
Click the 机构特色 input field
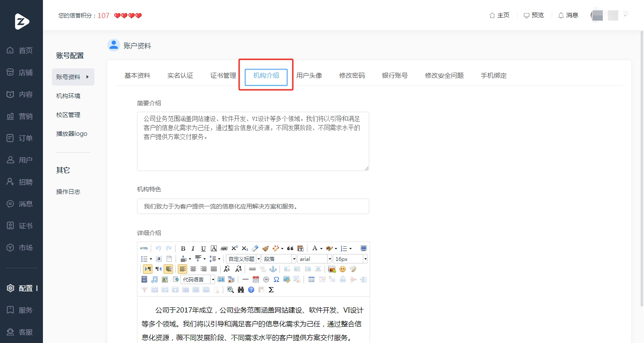[253, 206]
